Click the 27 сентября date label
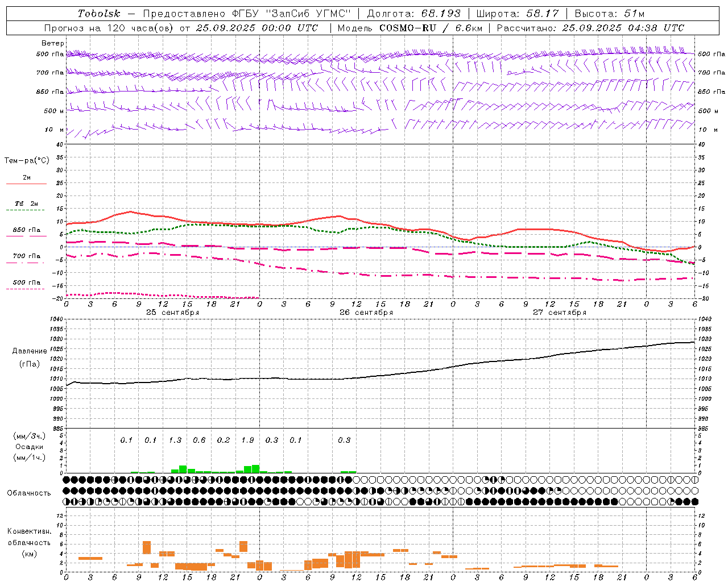Image resolution: width=728 pixels, height=582 pixels. click(559, 313)
